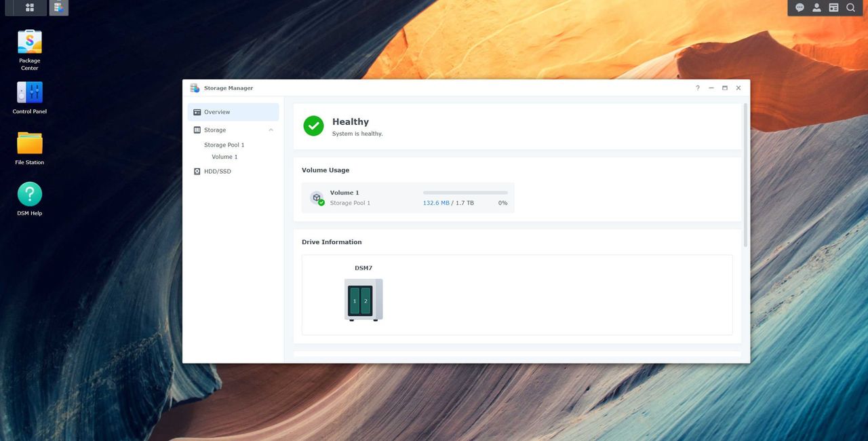Image resolution: width=868 pixels, height=441 pixels.
Task: Open the Widgets panel icon
Action: [833, 7]
